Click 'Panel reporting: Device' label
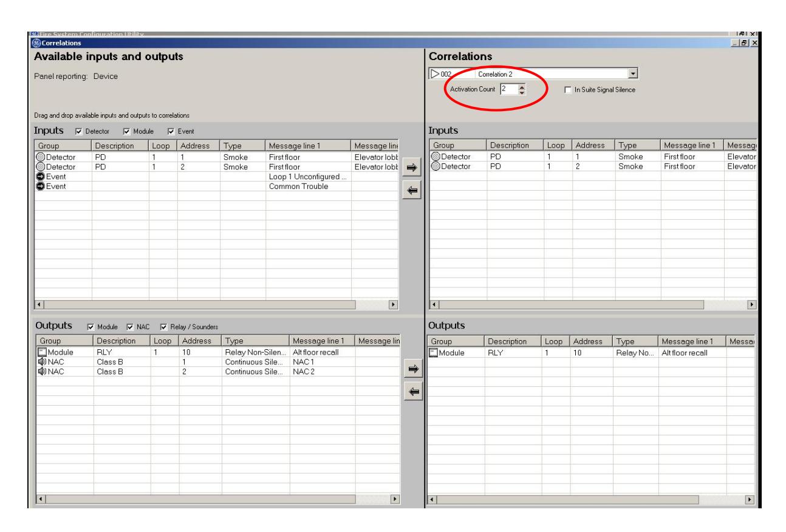The width and height of the screenshot is (786, 532). coord(75,77)
